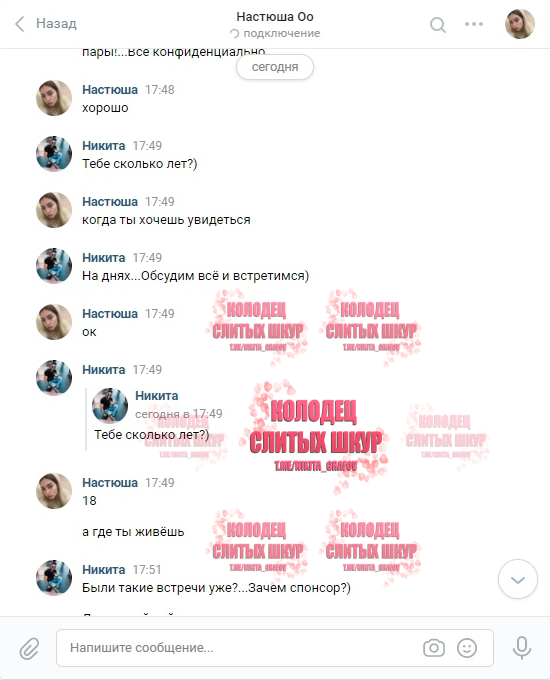The image size is (550, 680).
Task: Open camera icon in message field
Action: pos(434,648)
